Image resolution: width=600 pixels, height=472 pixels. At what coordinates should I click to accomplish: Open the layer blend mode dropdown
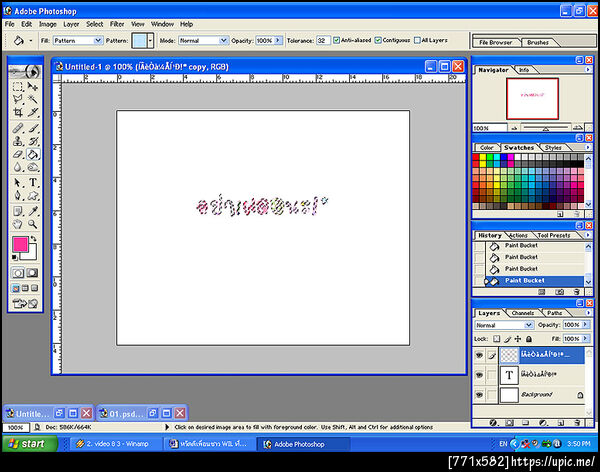(529, 325)
